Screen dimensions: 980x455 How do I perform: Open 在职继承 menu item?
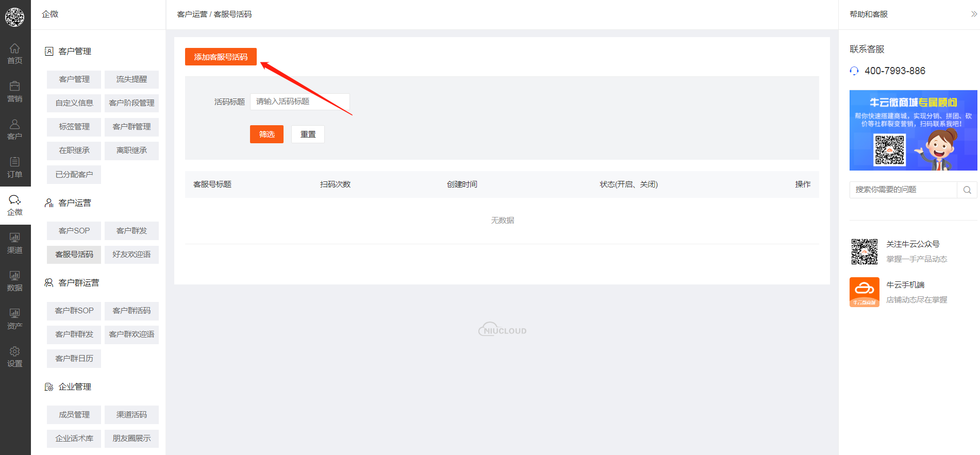point(74,150)
